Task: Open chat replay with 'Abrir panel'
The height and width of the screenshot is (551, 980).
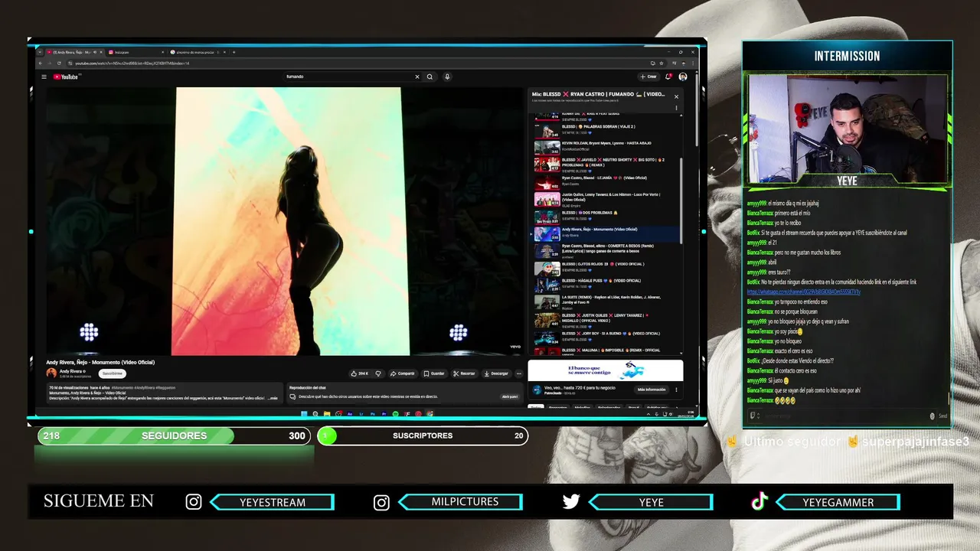Action: click(510, 396)
